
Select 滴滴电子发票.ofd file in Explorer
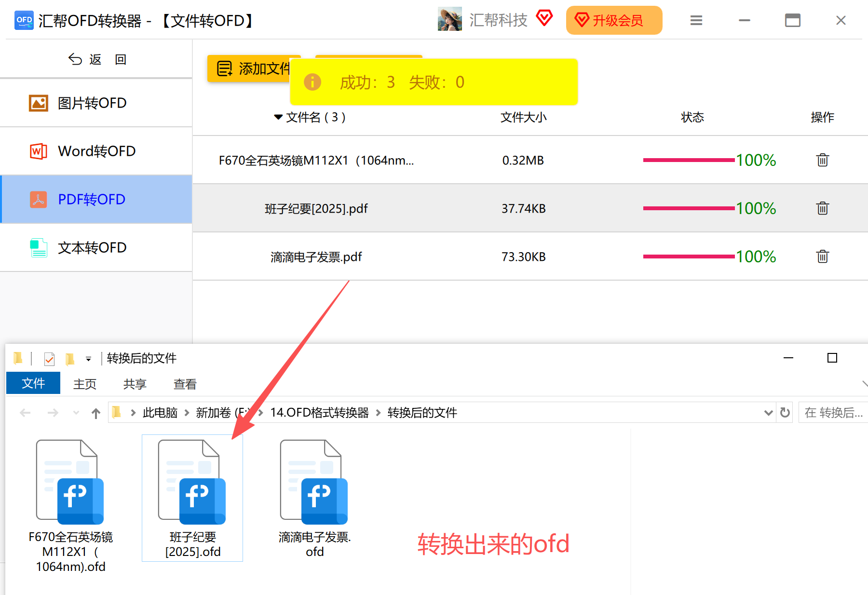pos(314,499)
